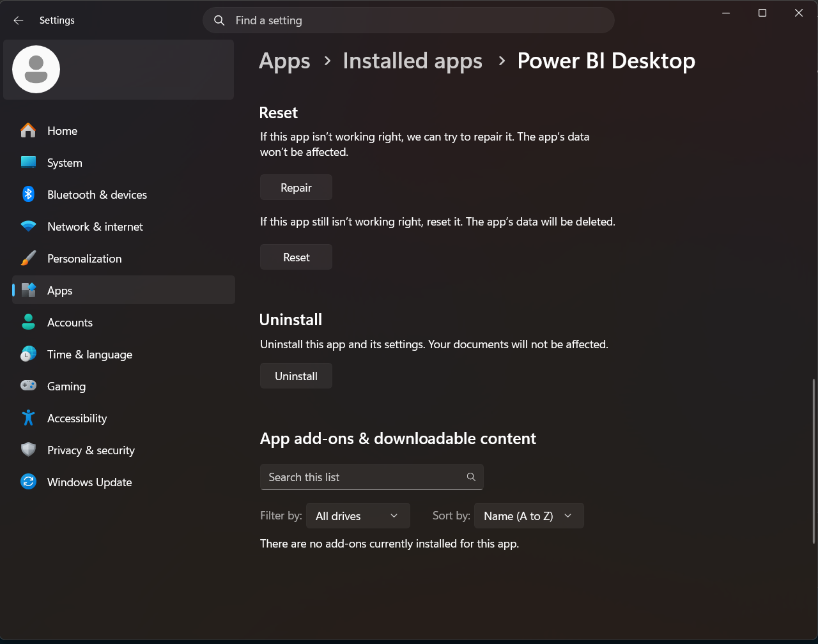This screenshot has height=644, width=818.
Task: Select the System monitor icon
Action: click(28, 162)
